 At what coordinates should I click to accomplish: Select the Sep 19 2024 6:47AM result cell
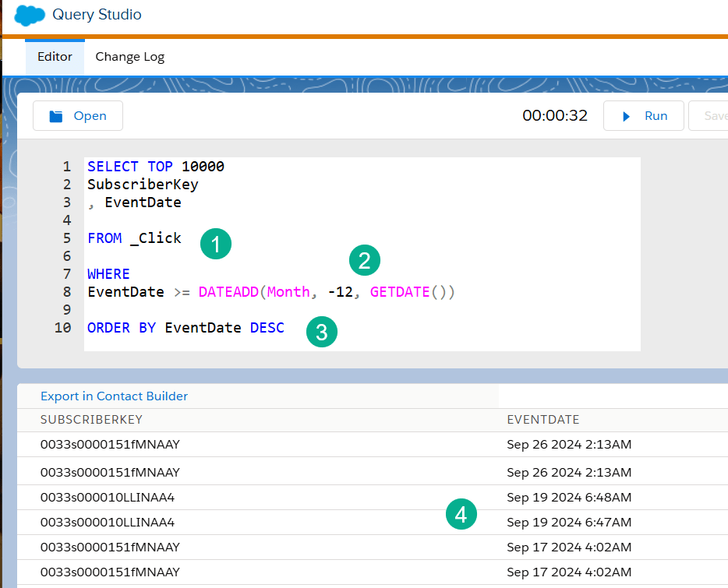(x=568, y=523)
